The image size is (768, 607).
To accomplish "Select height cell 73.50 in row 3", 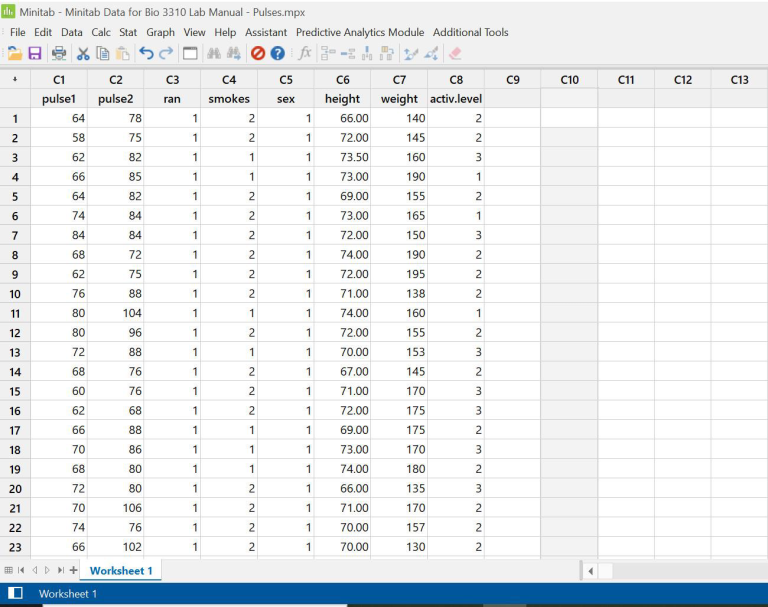I will tap(342, 157).
